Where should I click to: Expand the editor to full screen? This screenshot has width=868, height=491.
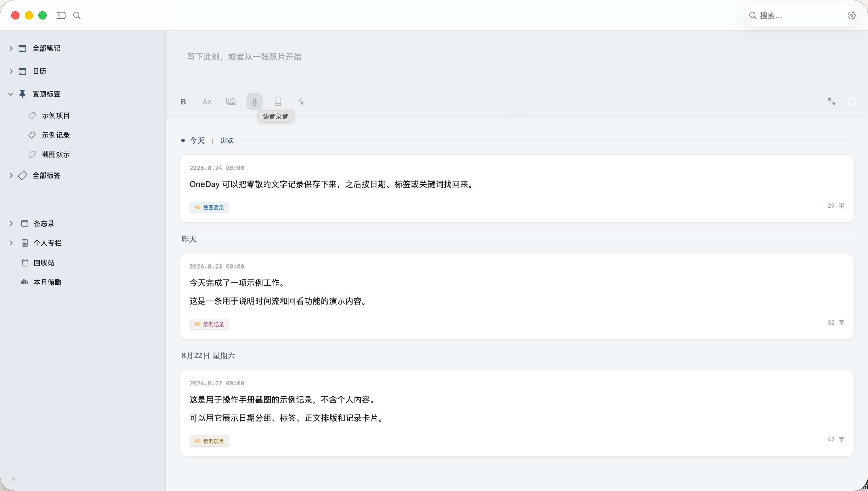click(x=831, y=102)
